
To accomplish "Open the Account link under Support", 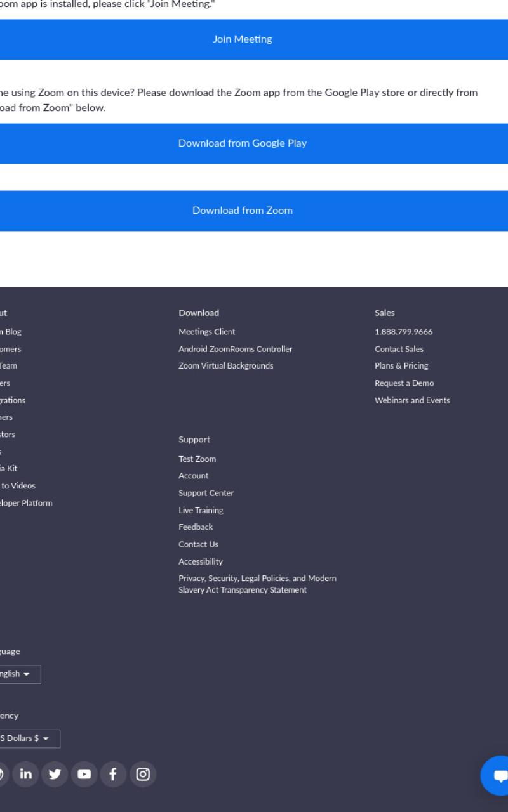I will click(194, 476).
